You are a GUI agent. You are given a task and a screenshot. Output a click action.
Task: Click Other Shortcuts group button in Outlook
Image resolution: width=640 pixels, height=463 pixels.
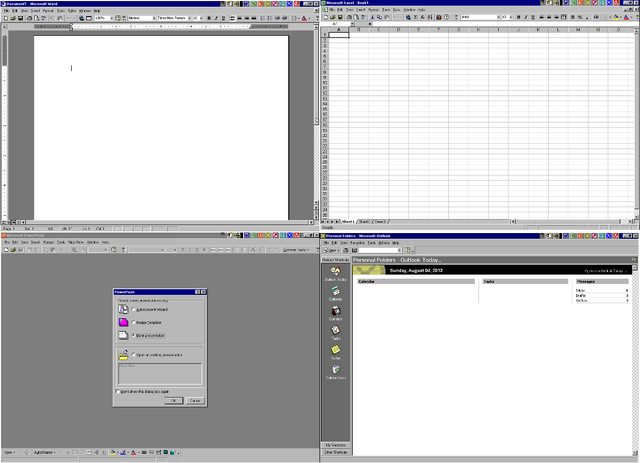pyautogui.click(x=336, y=452)
